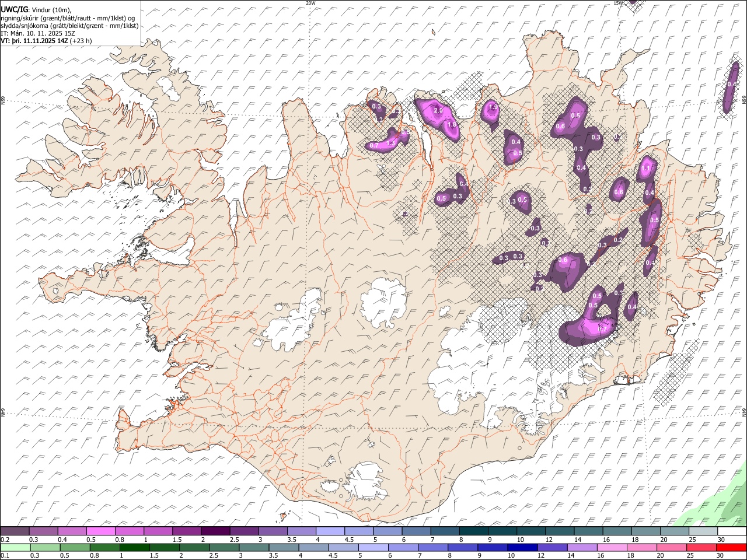
Task: Click upper legend swatch between 25 and 30
Action: pyautogui.click(x=703, y=531)
